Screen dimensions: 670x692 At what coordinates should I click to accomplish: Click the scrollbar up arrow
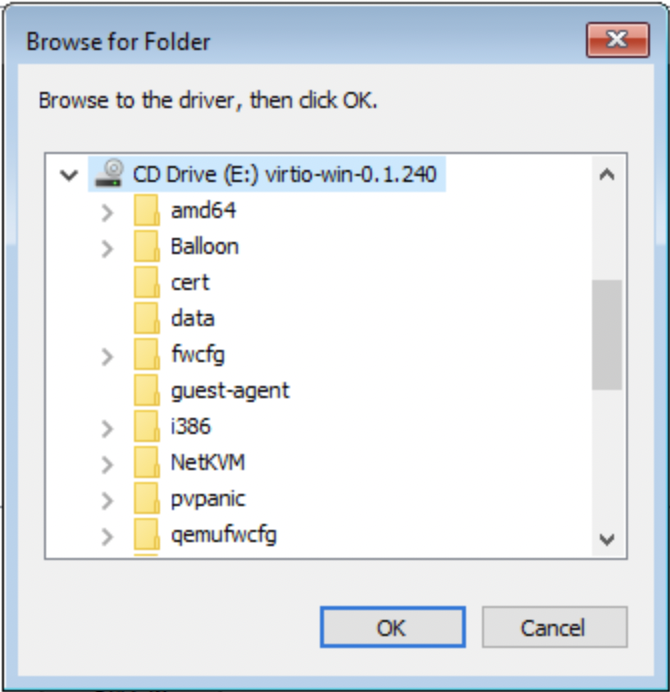(606, 174)
